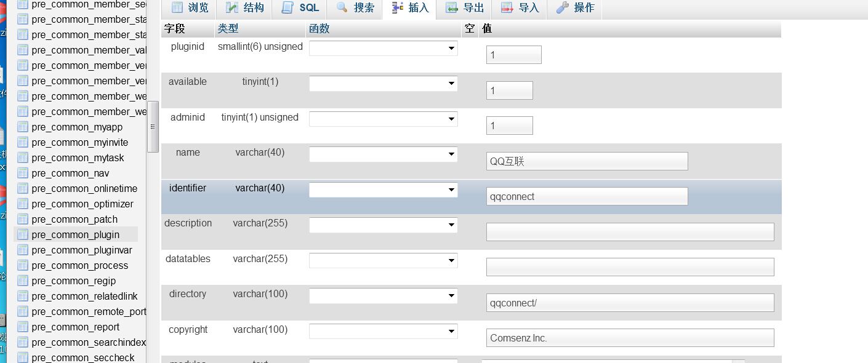Click the Export (导出) tab icon
The height and width of the screenshot is (363, 868).
point(452,8)
